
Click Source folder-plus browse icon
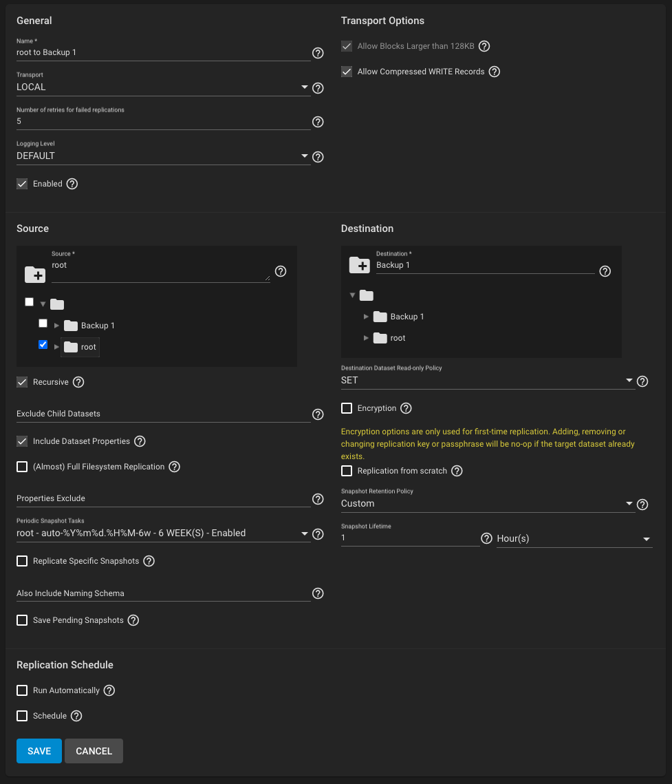point(35,275)
